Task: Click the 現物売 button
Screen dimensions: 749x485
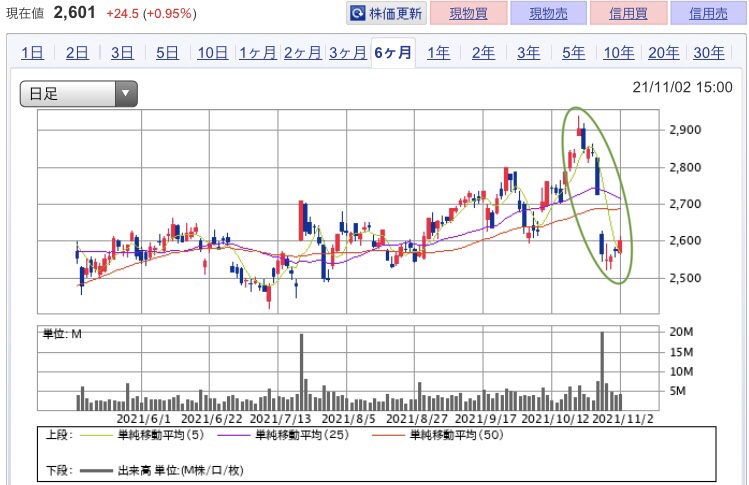Action: 548,13
